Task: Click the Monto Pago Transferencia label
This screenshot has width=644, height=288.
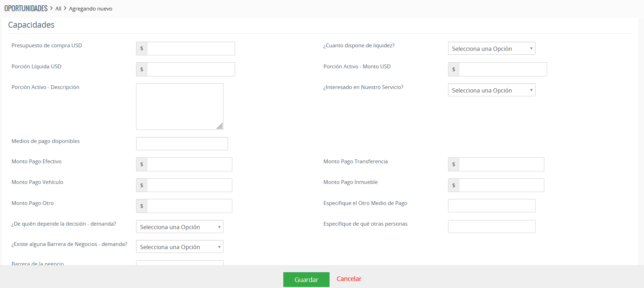Action: coord(356,162)
